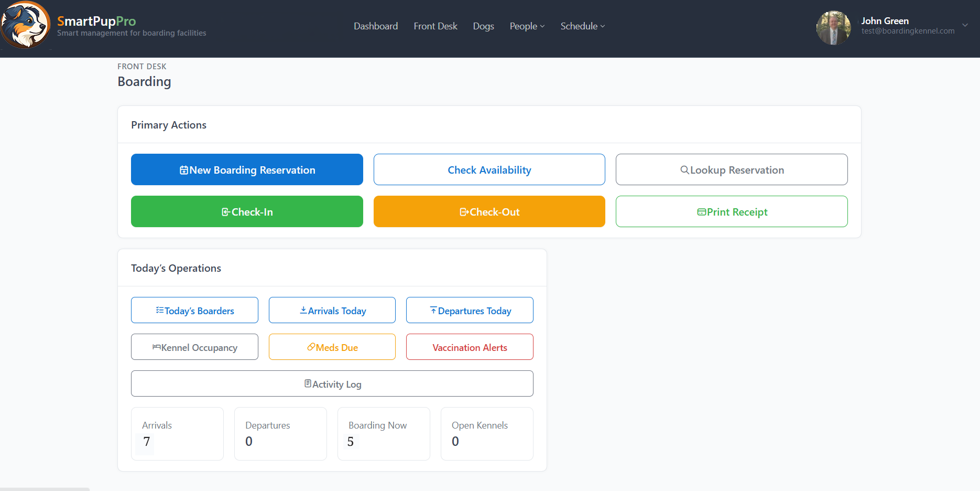Click the document icon on Activity Log
980x491 pixels.
click(308, 383)
